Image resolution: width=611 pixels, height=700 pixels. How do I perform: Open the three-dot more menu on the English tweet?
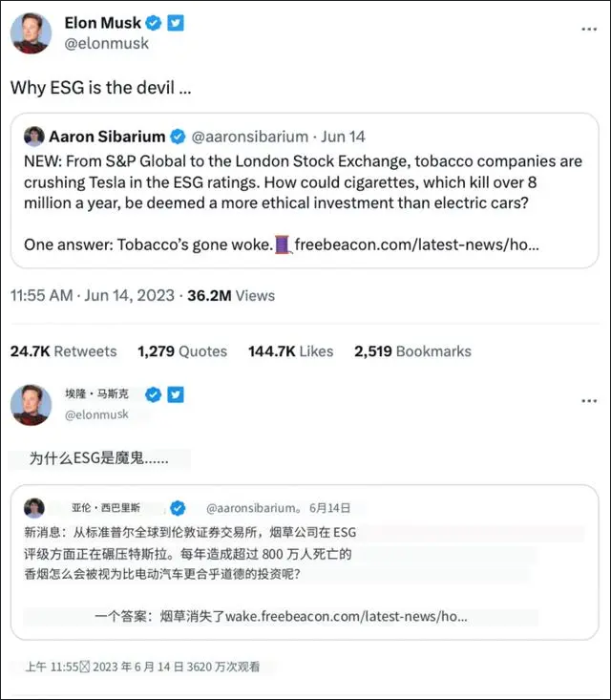[x=589, y=30]
